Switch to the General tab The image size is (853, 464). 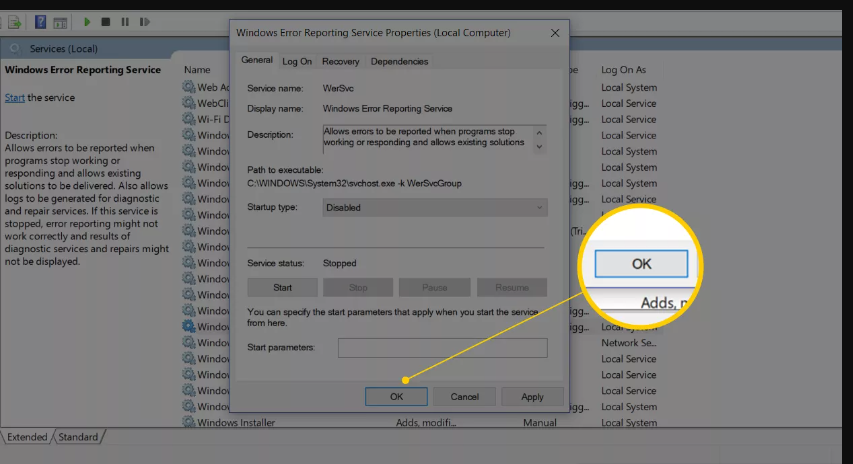click(257, 60)
